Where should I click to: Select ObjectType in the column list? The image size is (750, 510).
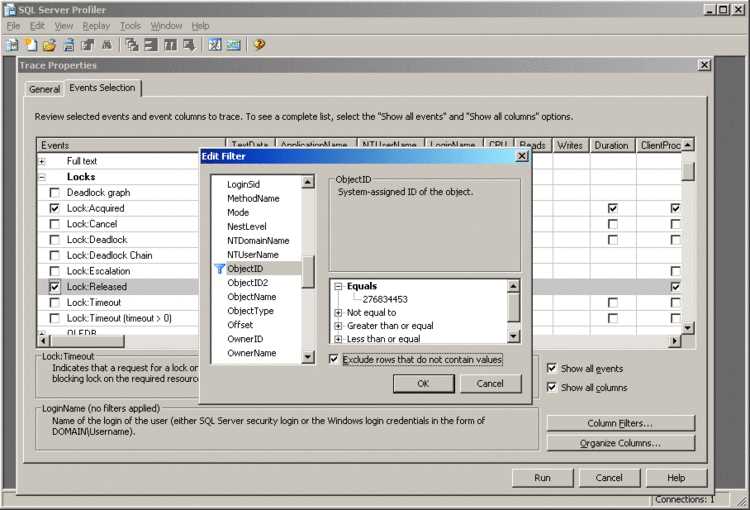click(x=251, y=311)
